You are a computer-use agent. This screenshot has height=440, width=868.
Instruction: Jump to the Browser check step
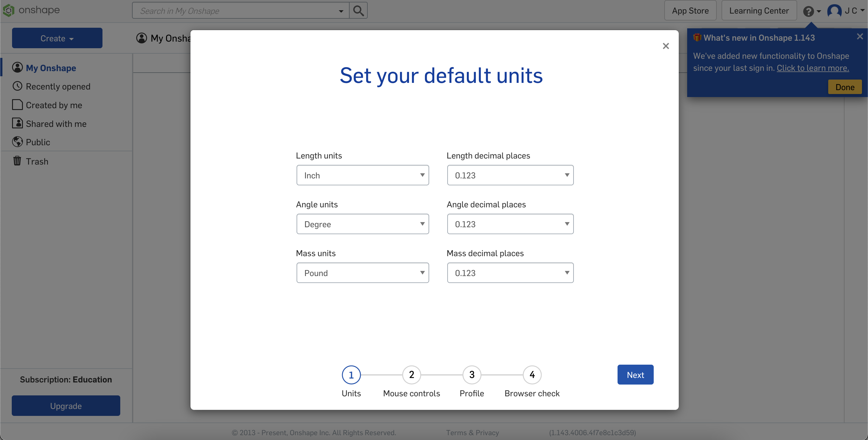pyautogui.click(x=531, y=375)
